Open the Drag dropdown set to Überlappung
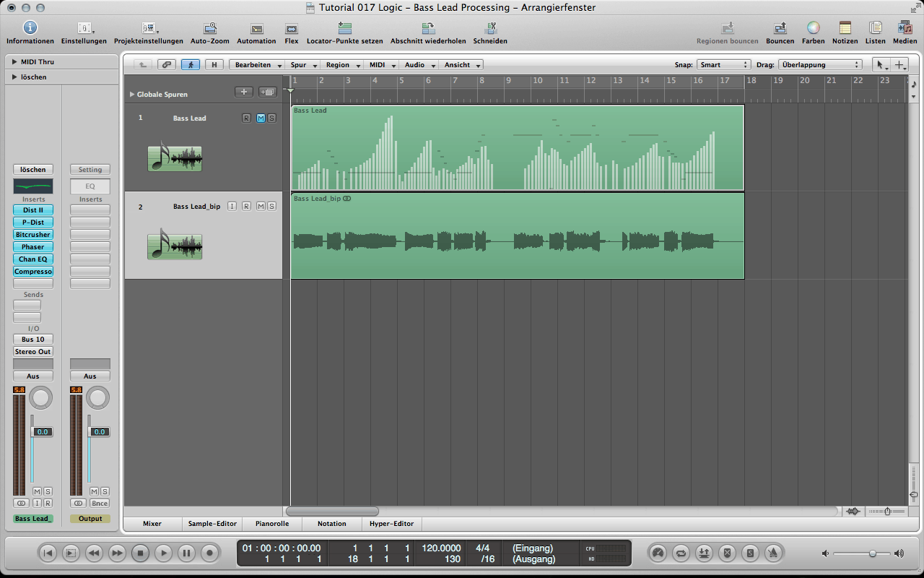 coord(821,65)
